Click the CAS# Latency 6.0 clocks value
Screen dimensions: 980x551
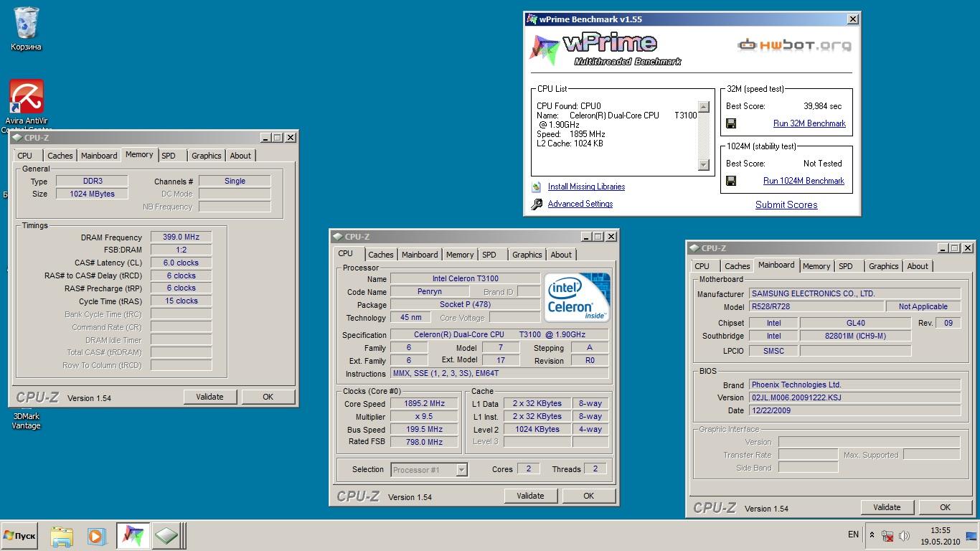[181, 263]
